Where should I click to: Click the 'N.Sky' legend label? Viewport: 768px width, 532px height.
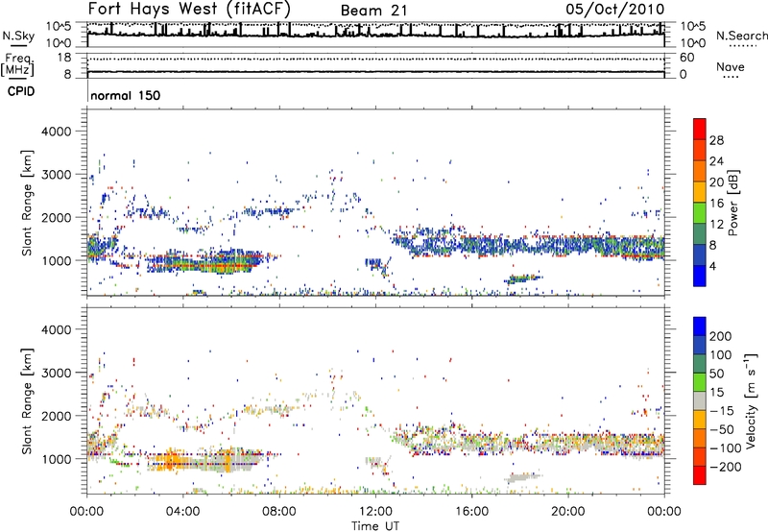point(18,36)
